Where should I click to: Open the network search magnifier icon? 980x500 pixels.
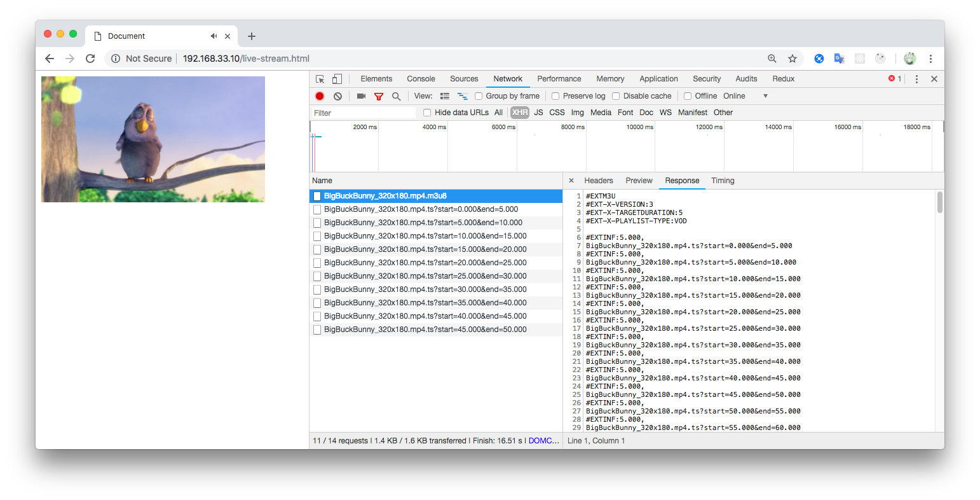coord(396,95)
